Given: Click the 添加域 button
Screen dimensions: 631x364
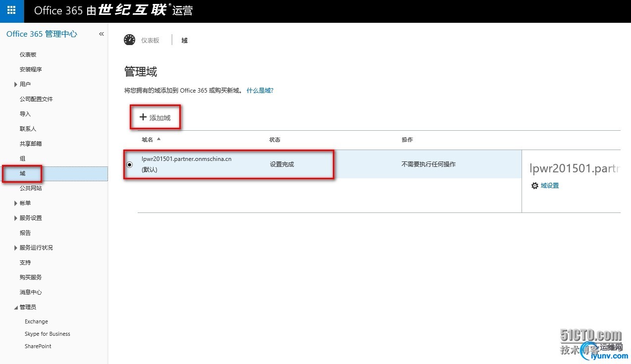Looking at the screenshot, I should tap(155, 117).
